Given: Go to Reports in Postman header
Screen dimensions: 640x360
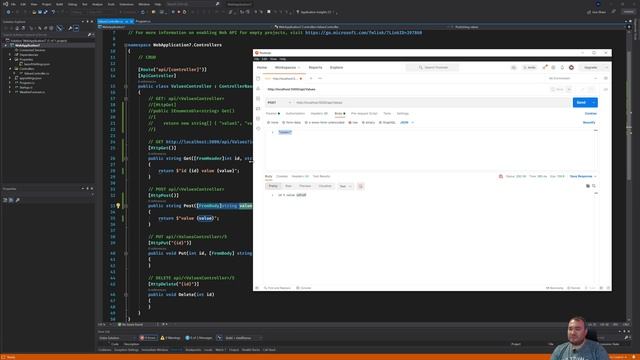Looking at the screenshot, I should tap(315, 67).
